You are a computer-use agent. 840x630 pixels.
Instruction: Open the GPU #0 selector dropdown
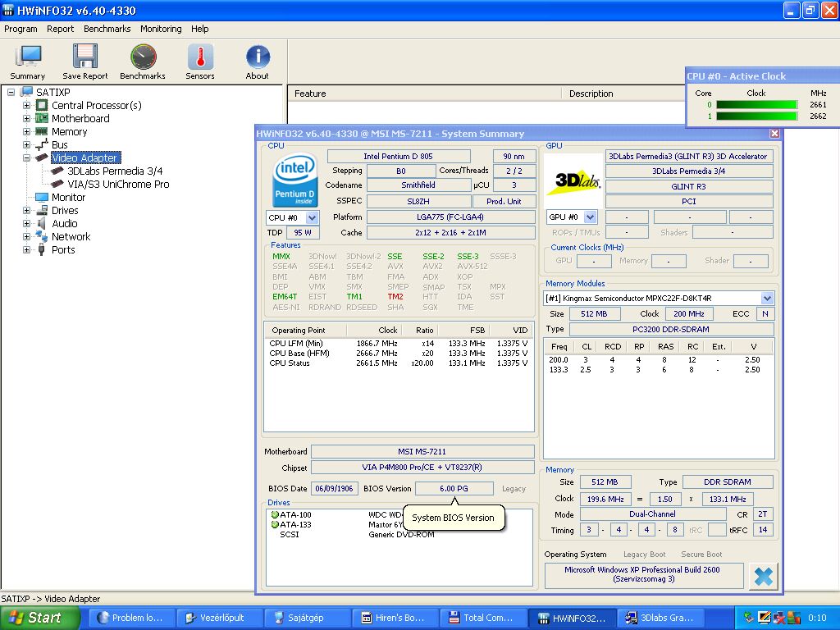click(590, 217)
